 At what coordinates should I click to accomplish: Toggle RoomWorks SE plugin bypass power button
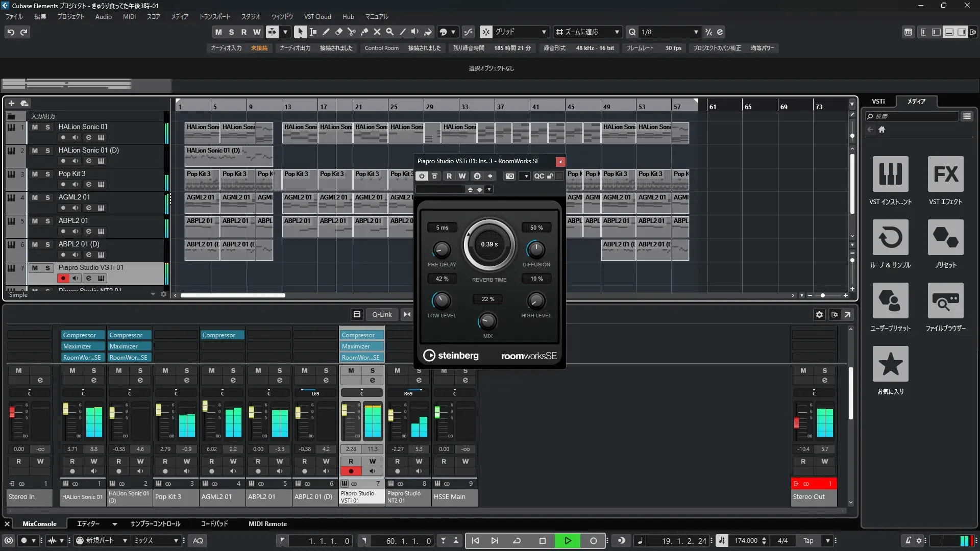pyautogui.click(x=422, y=176)
